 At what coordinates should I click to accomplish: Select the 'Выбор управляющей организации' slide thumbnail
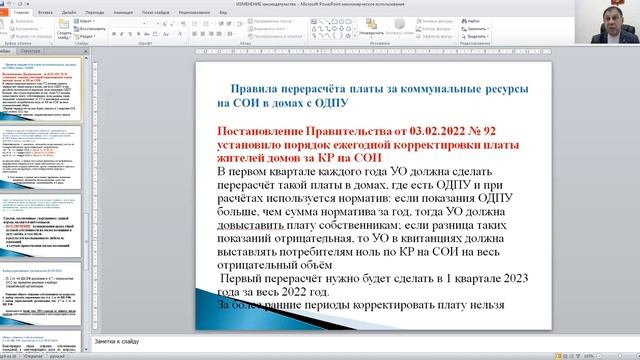tap(40, 294)
